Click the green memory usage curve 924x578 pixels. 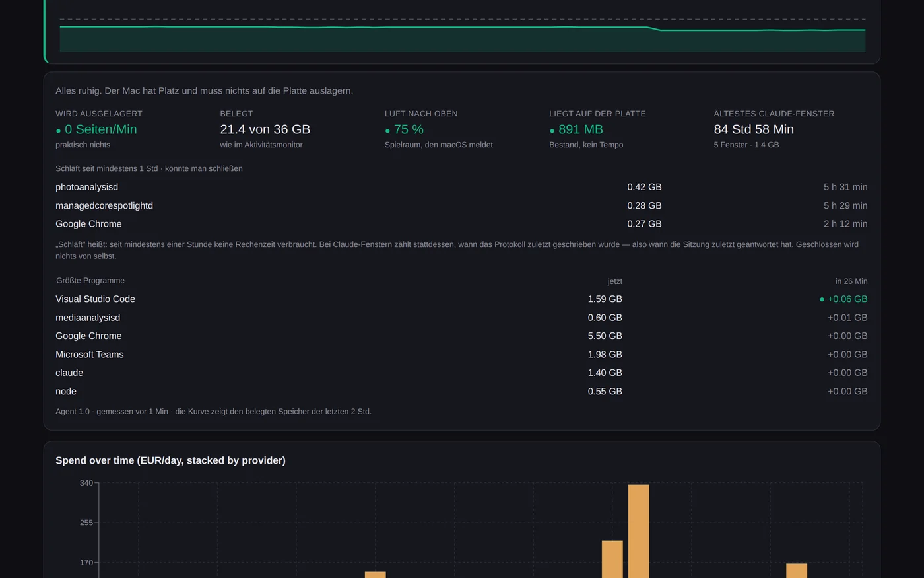point(462,28)
